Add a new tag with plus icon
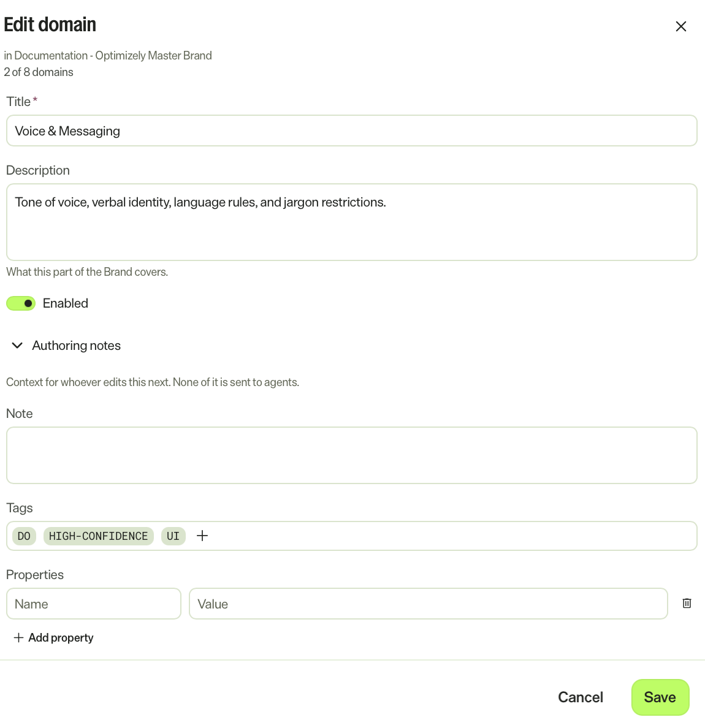 (x=202, y=536)
